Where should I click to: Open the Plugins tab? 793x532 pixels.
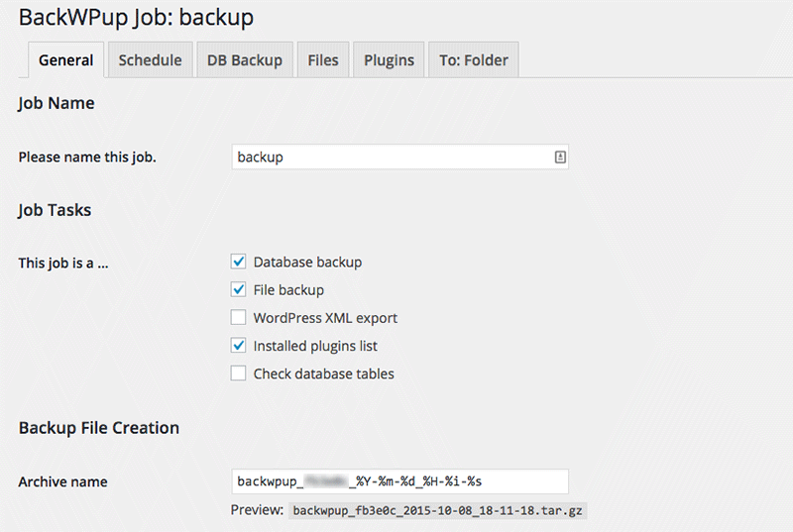tap(389, 60)
